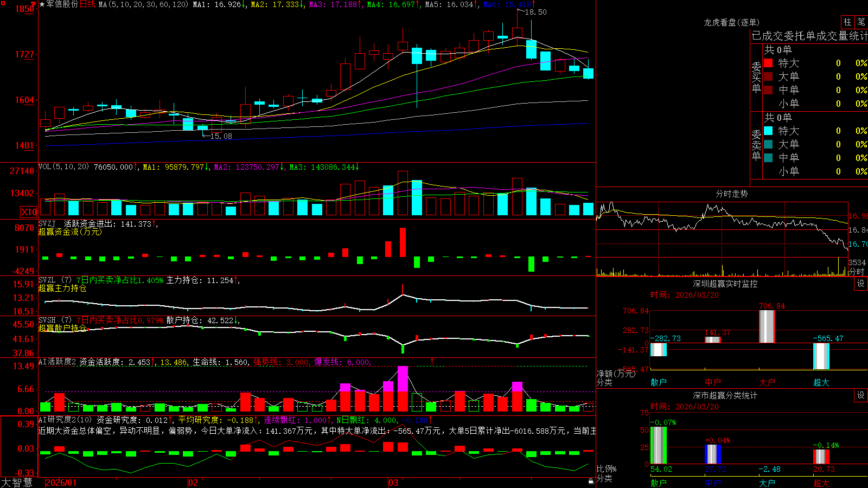868x488 pixels.
Task: Open VOL(5,10,20) indicator parameters
Action: click(63, 167)
